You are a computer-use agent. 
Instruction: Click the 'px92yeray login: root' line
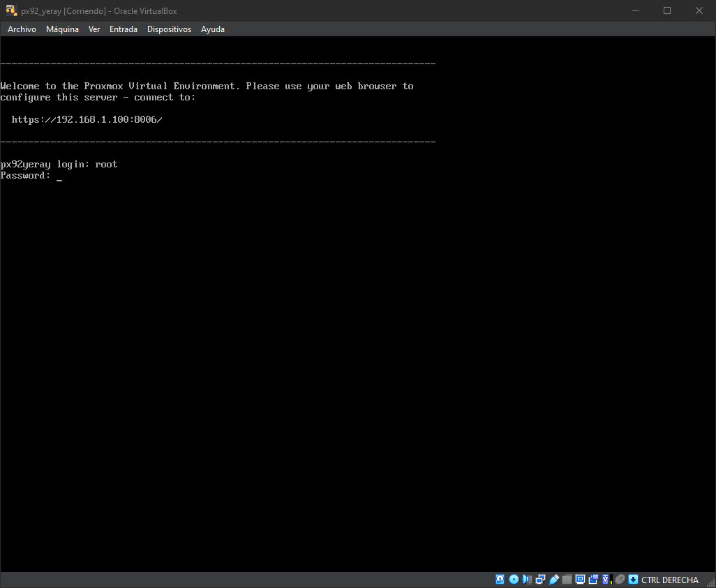point(59,165)
